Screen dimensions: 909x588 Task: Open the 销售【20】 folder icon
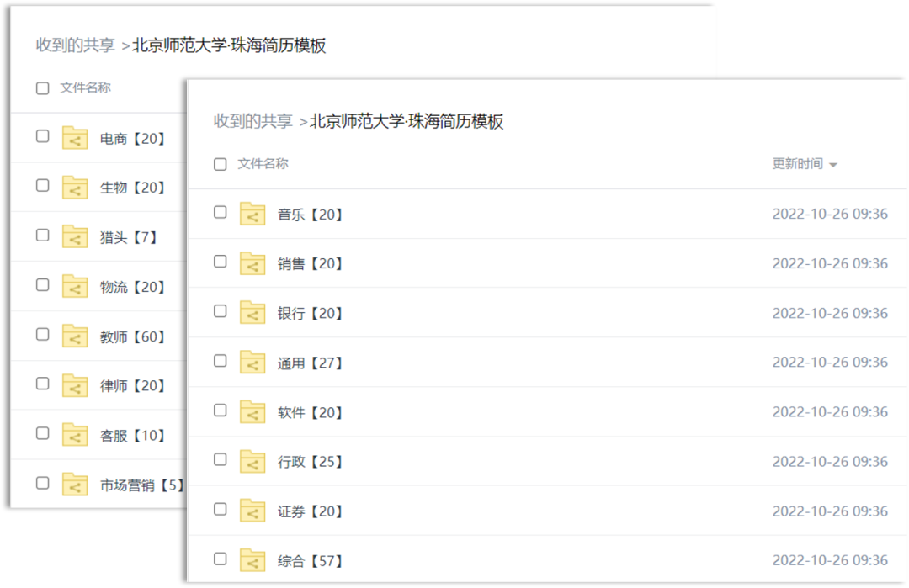coord(252,264)
